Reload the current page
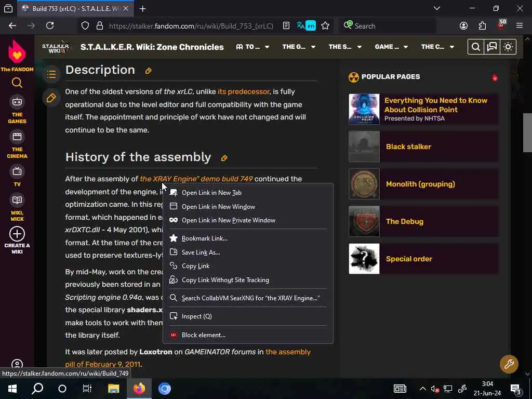The height and width of the screenshot is (399, 532). coord(50,26)
